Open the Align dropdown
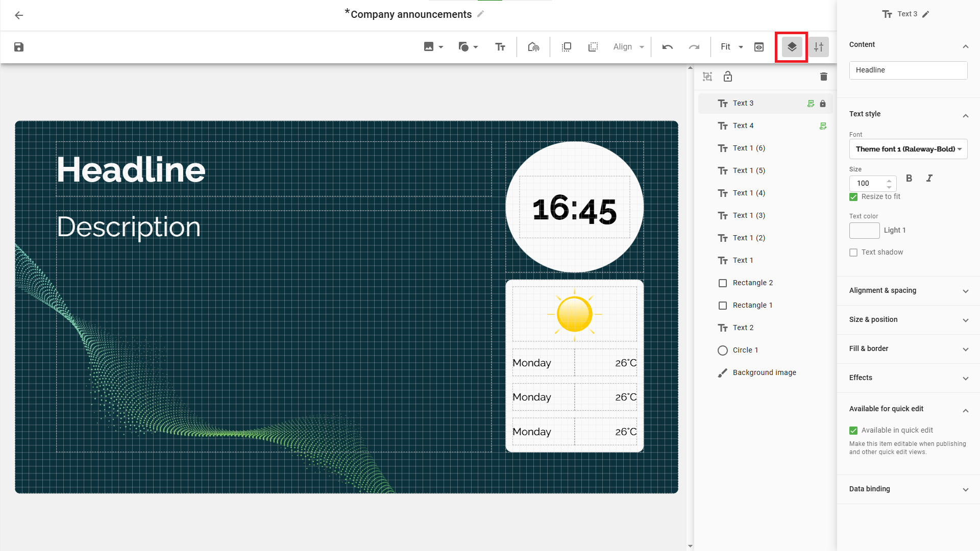980x551 pixels. pos(628,47)
